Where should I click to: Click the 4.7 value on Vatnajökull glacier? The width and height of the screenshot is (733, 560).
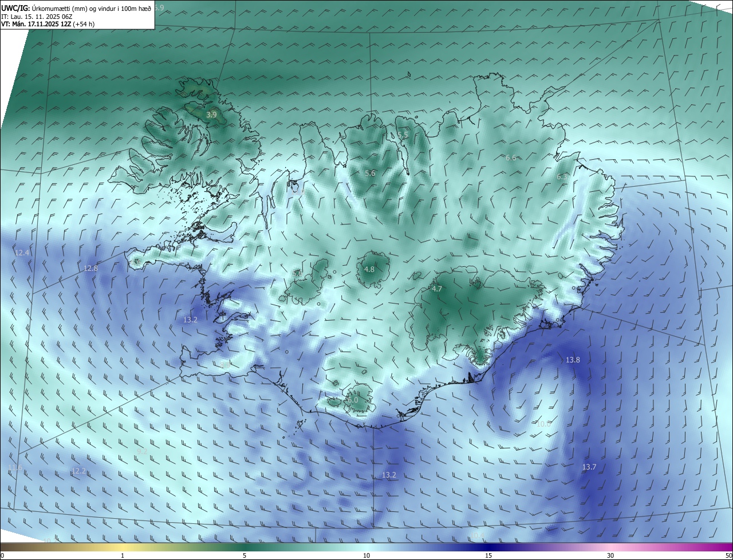click(x=437, y=289)
